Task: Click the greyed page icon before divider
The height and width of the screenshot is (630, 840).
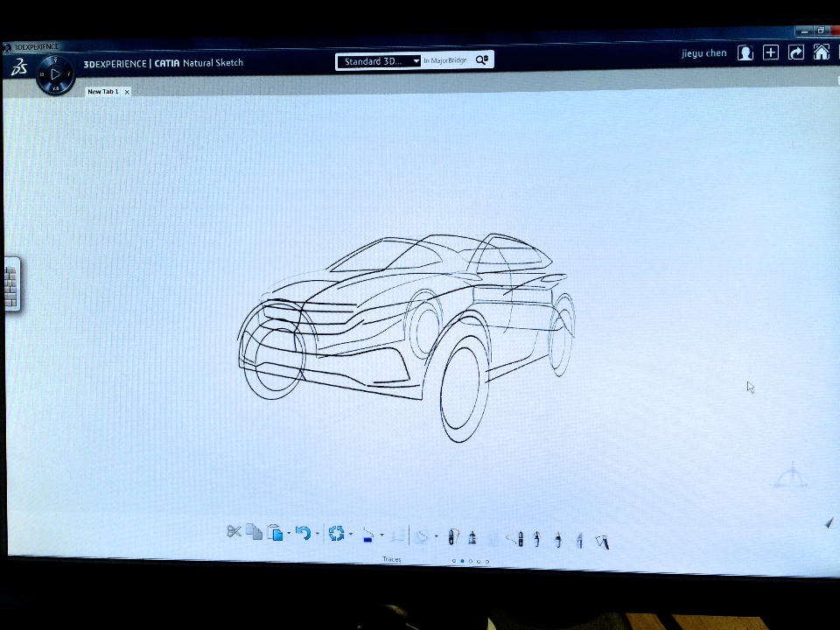Action: [x=397, y=535]
